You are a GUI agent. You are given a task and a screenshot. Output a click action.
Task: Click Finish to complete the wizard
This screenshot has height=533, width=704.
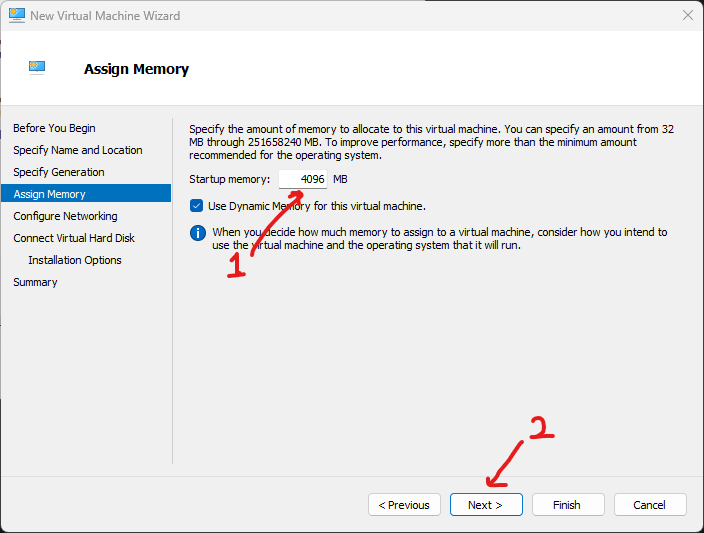coord(568,505)
